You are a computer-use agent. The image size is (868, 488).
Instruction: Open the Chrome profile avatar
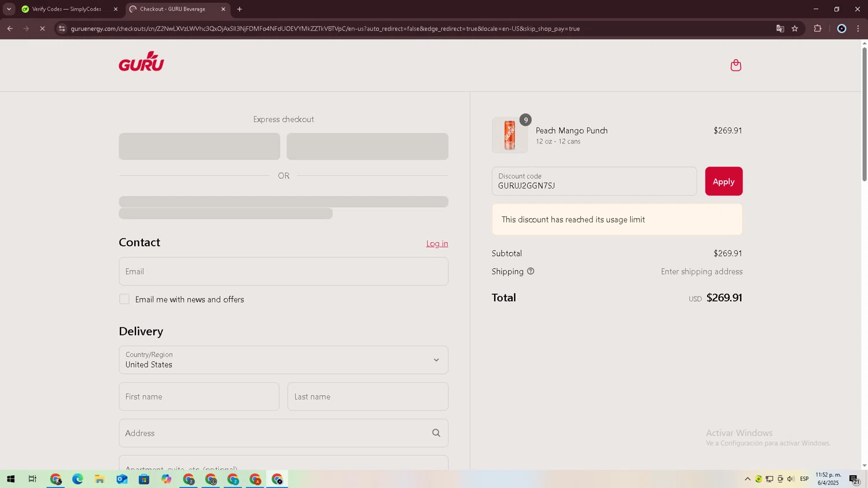coord(841,28)
